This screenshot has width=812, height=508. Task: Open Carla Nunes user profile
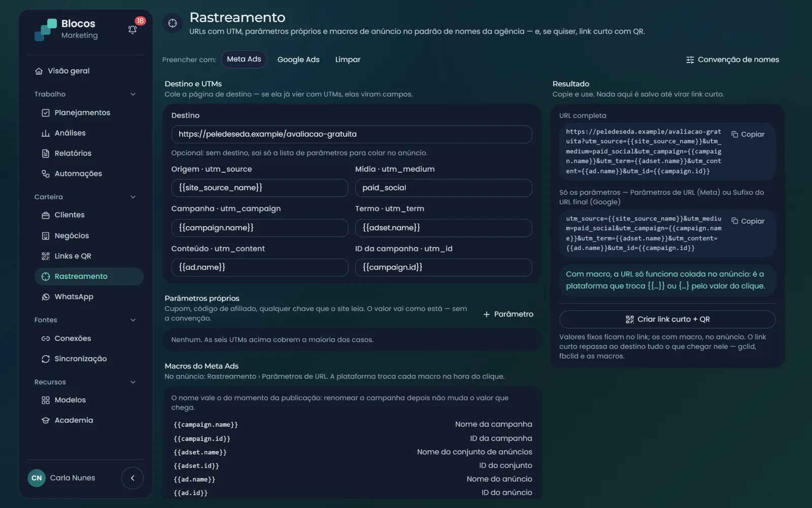[61, 478]
